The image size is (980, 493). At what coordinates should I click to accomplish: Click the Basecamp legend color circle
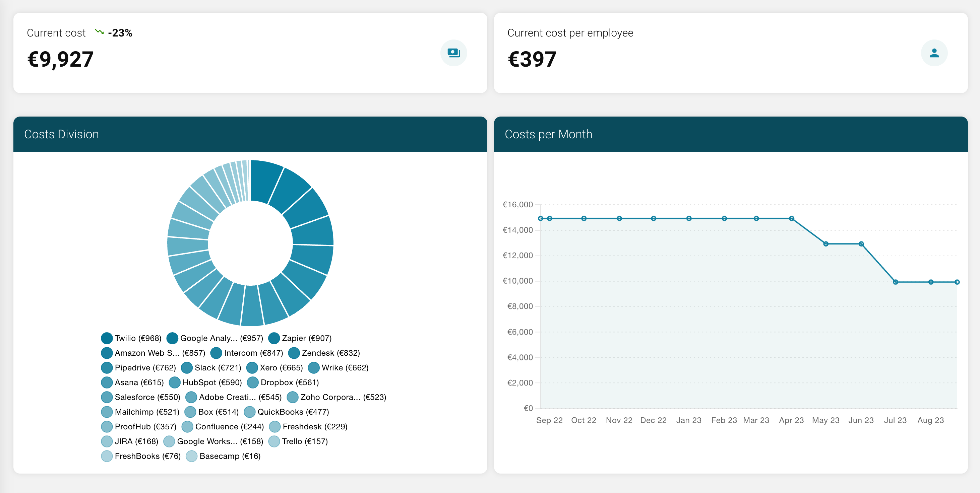click(x=191, y=456)
